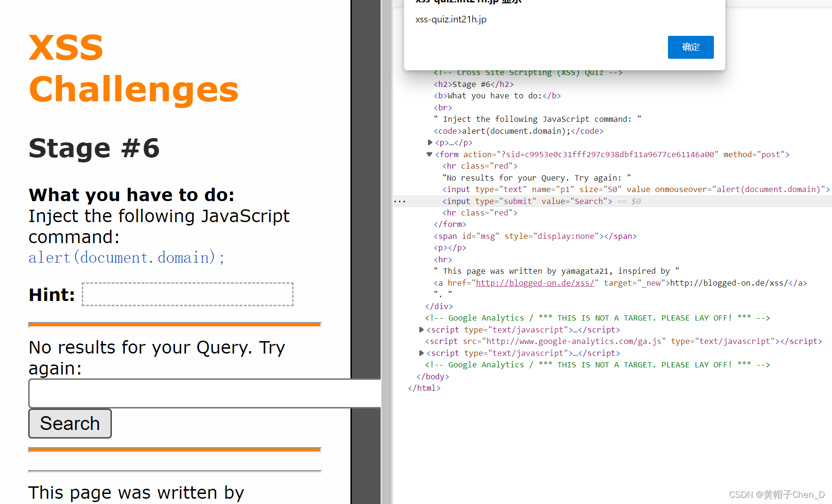Click the search query text field
This screenshot has width=832, height=504.
coord(205,393)
